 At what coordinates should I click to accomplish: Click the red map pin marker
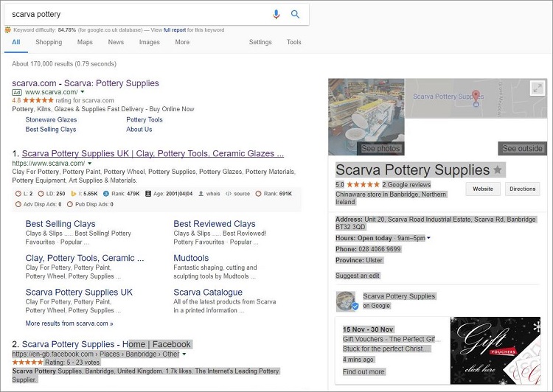(x=476, y=96)
